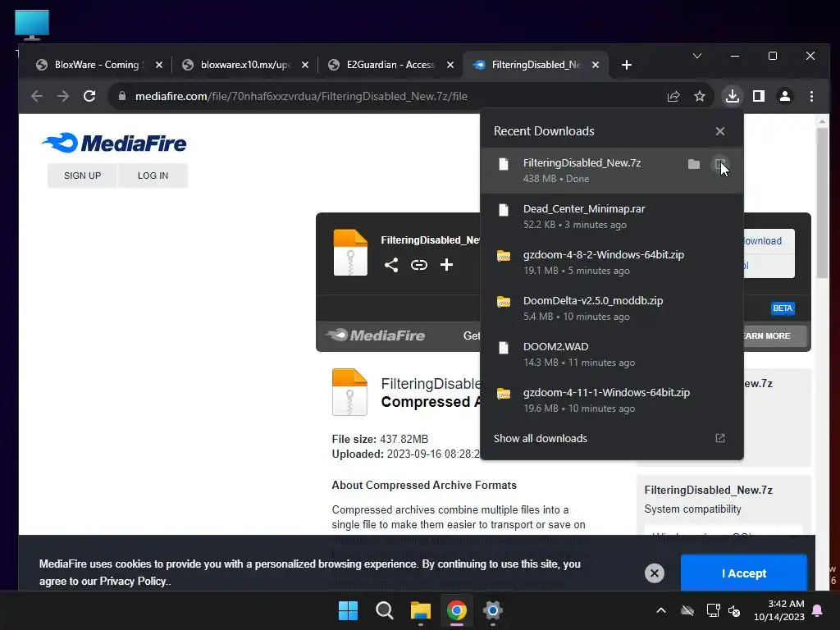Screen dimensions: 840x630
Task: Click Chrome icon in taskbar
Action: [456, 610]
